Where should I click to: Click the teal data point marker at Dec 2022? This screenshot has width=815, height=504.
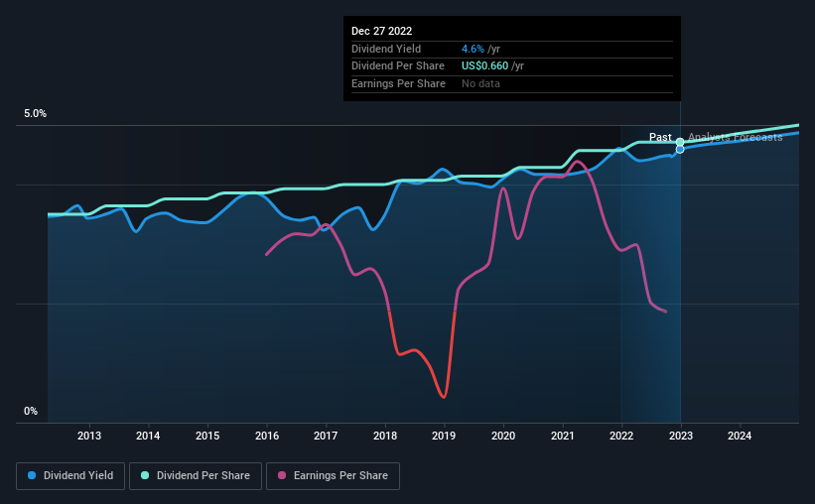680,142
